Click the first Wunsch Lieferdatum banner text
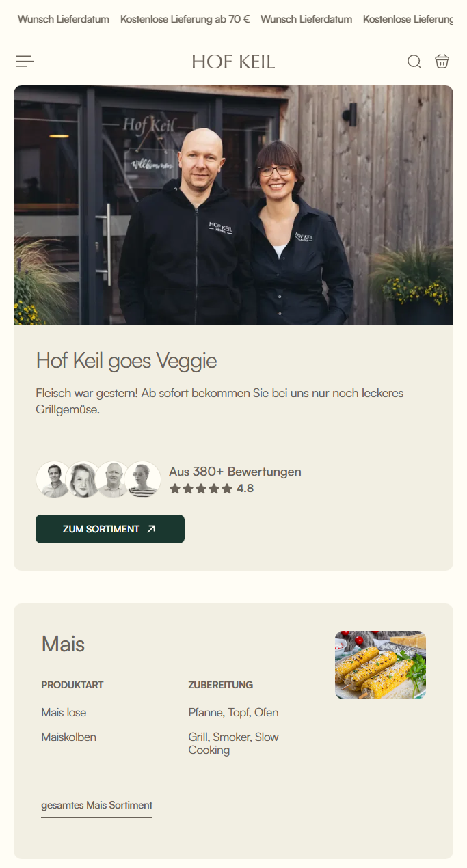Image resolution: width=467 pixels, height=868 pixels. pos(64,19)
